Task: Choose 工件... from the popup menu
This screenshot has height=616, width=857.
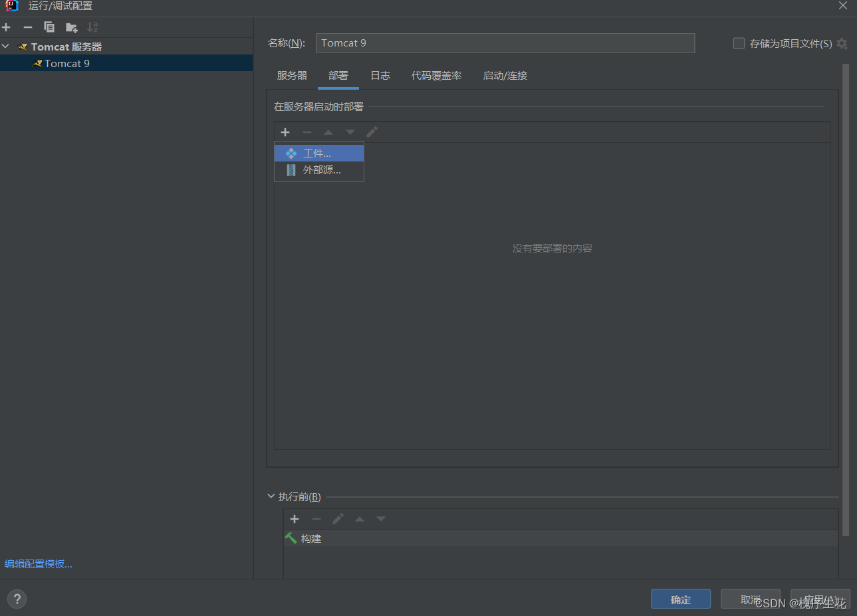Action: click(x=319, y=154)
